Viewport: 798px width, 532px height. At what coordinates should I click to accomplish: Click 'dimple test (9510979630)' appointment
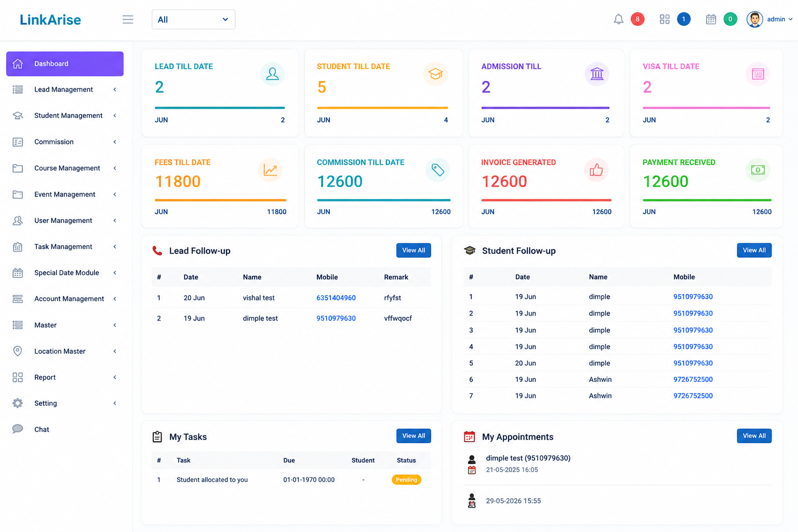click(528, 458)
